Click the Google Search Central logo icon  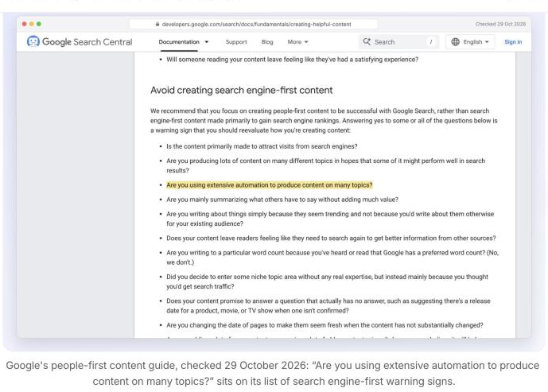click(33, 41)
